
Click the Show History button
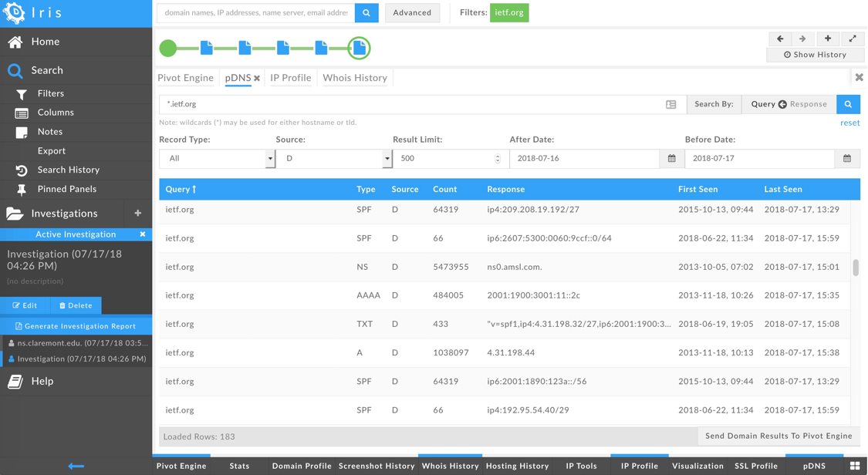click(815, 55)
